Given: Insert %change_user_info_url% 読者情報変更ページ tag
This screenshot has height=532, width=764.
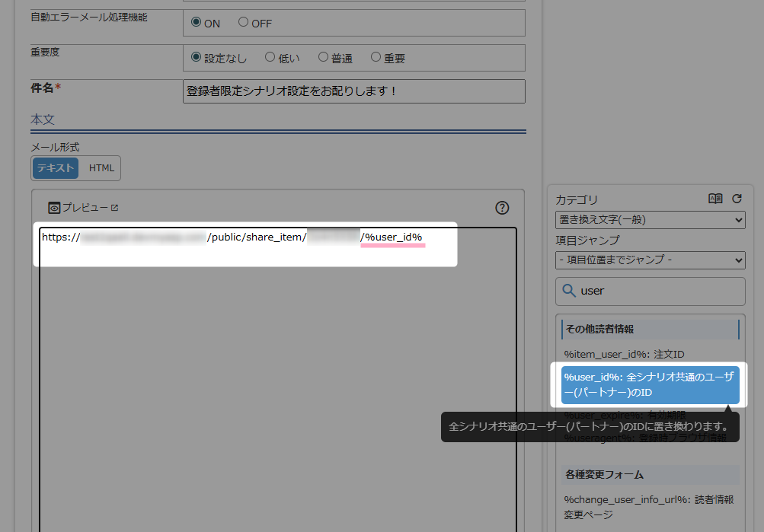Looking at the screenshot, I should click(x=650, y=507).
